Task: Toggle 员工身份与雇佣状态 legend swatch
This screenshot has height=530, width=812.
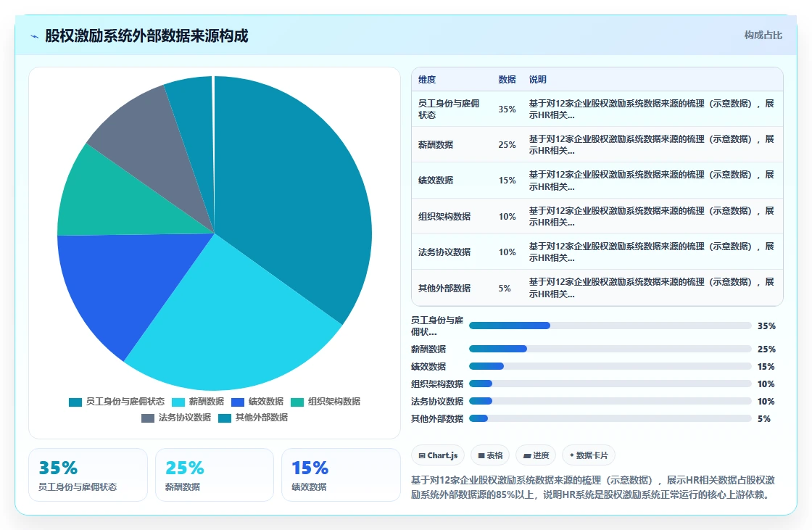Action: (x=75, y=402)
